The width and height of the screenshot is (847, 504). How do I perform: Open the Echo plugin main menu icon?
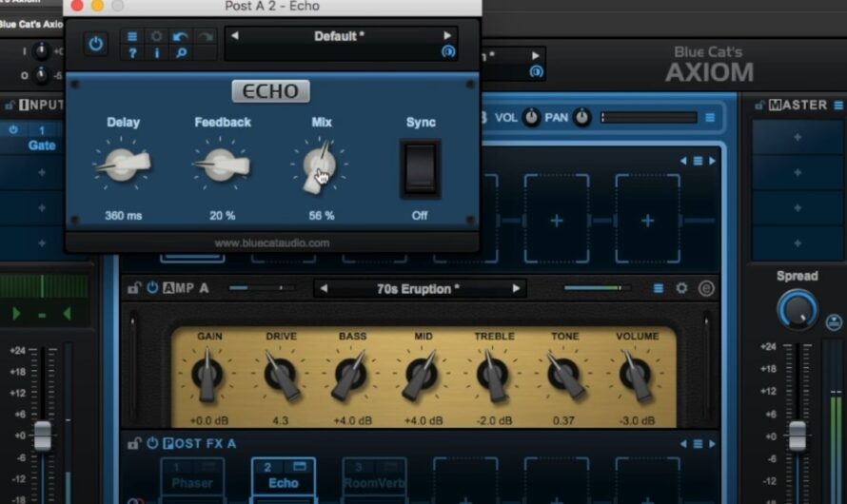click(x=131, y=36)
